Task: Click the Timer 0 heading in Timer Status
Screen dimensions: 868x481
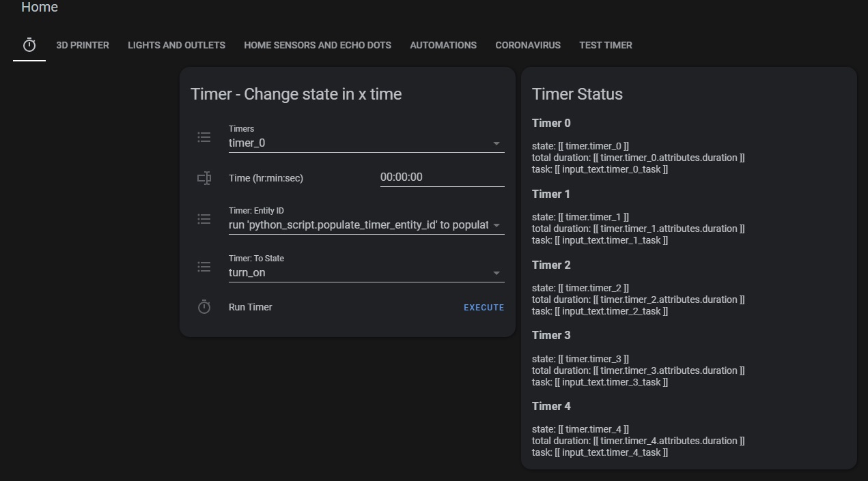Action: [x=551, y=123]
